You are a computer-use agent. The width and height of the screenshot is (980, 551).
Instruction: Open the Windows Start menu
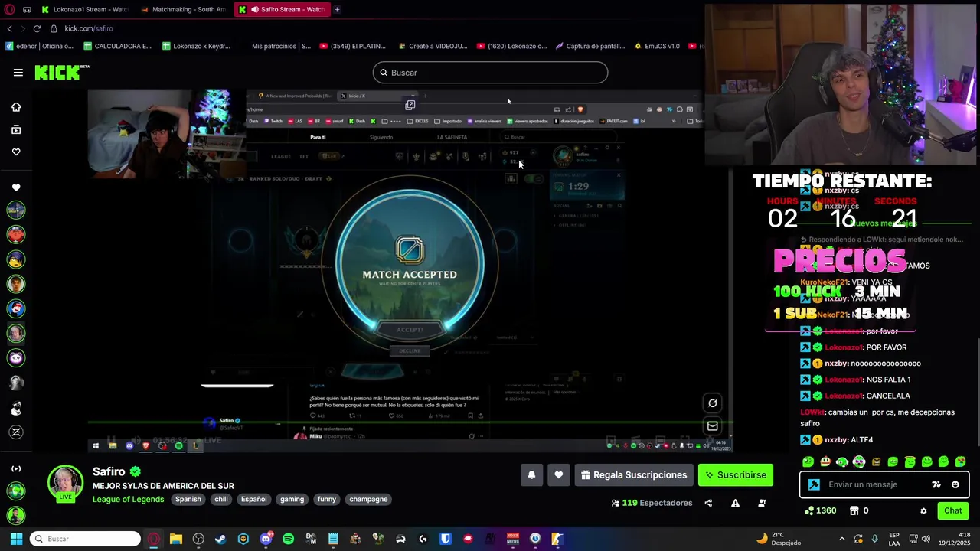(x=16, y=539)
